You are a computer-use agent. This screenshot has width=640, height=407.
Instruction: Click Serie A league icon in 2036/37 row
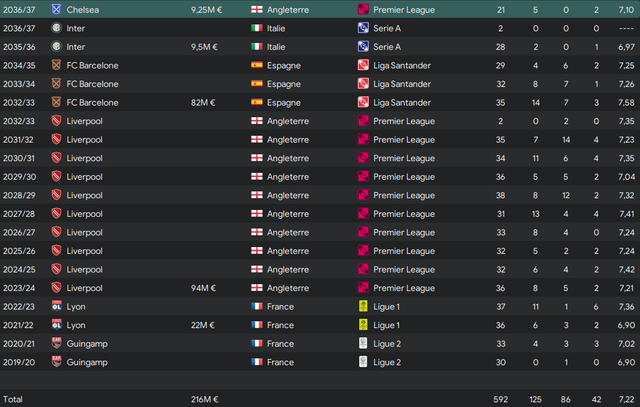pyautogui.click(x=363, y=28)
